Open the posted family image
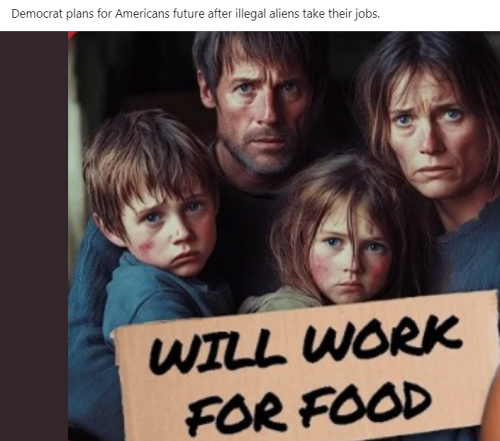Viewport: 500px width, 441px height. [x=284, y=236]
